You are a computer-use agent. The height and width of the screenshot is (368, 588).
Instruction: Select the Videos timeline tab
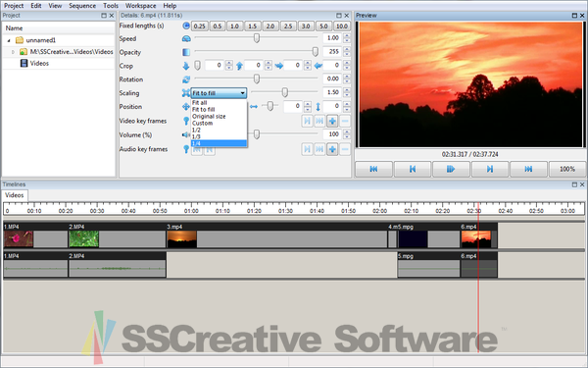(15, 195)
